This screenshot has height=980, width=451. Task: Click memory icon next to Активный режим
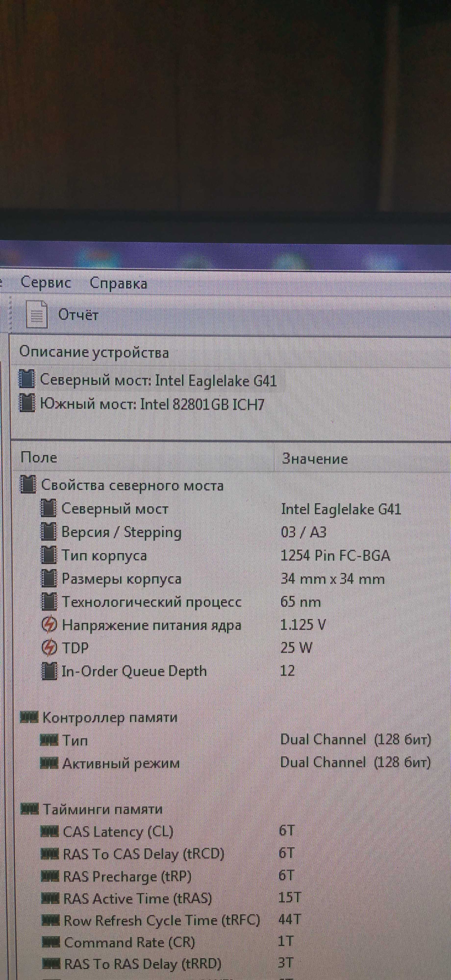pyautogui.click(x=50, y=763)
